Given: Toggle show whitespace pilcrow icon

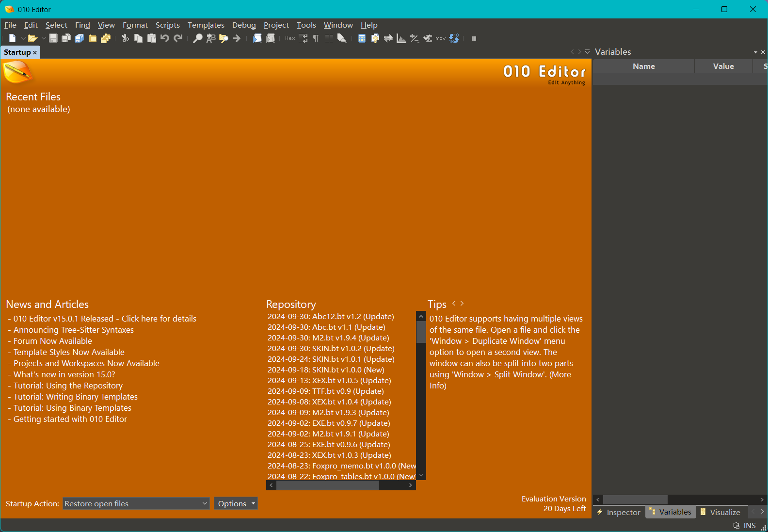Looking at the screenshot, I should click(316, 38).
